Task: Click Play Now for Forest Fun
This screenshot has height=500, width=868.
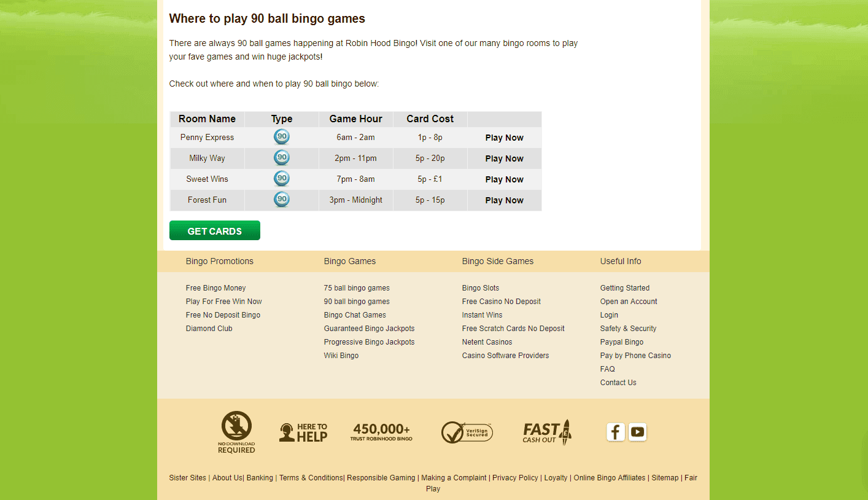Action: click(x=505, y=200)
